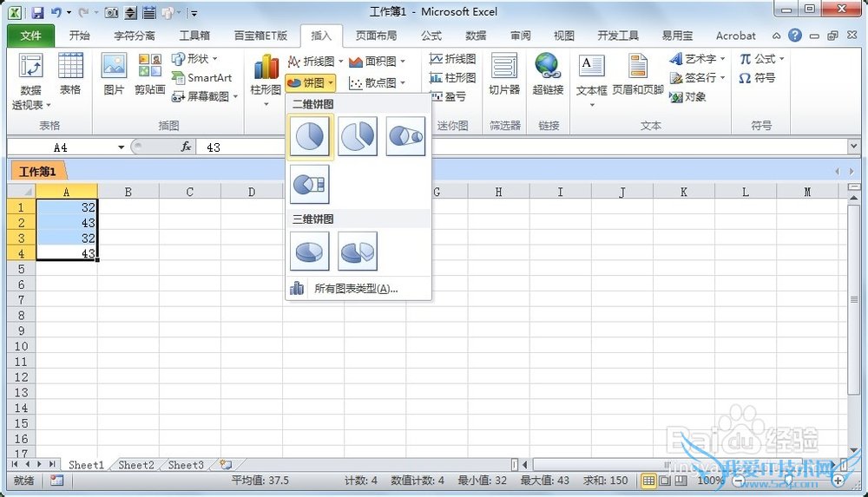The width and height of the screenshot is (868, 497).
Task: Open the area chart (面积图) dropdown
Action: coord(378,61)
